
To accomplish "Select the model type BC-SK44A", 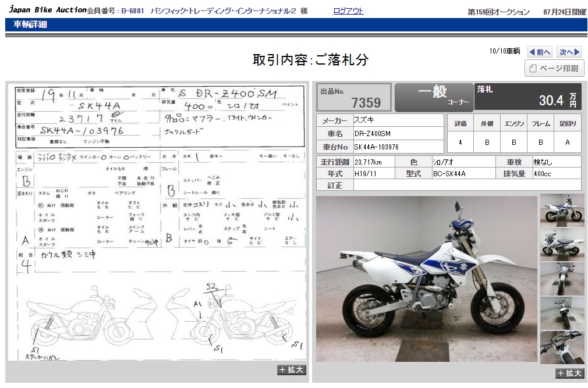I will coord(449,174).
